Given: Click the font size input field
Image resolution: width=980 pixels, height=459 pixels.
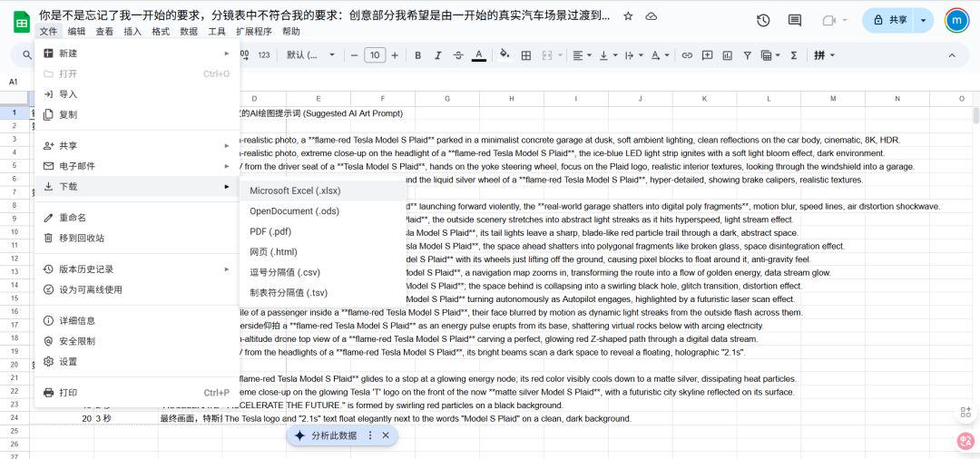Looking at the screenshot, I should (375, 55).
